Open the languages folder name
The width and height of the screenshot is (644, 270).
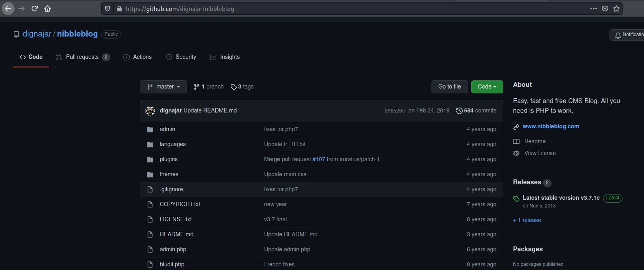pos(173,145)
